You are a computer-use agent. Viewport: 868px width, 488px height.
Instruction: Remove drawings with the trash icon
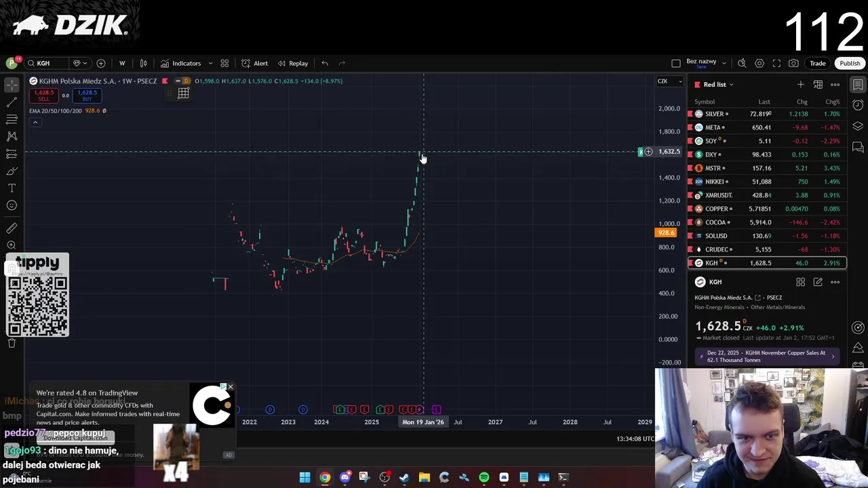click(12, 343)
